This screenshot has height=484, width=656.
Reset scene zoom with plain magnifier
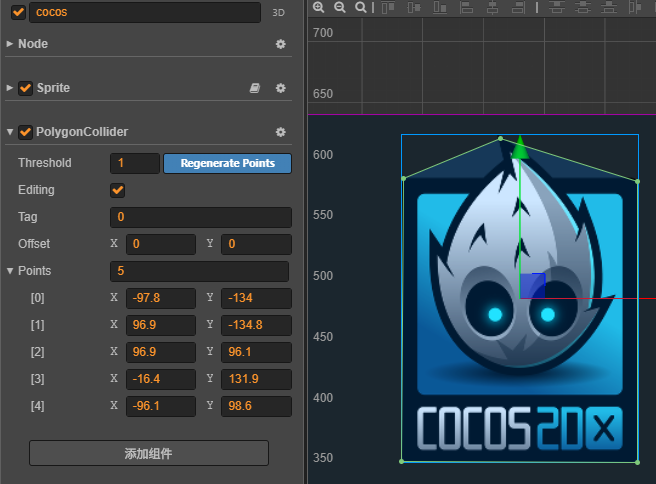click(x=360, y=7)
